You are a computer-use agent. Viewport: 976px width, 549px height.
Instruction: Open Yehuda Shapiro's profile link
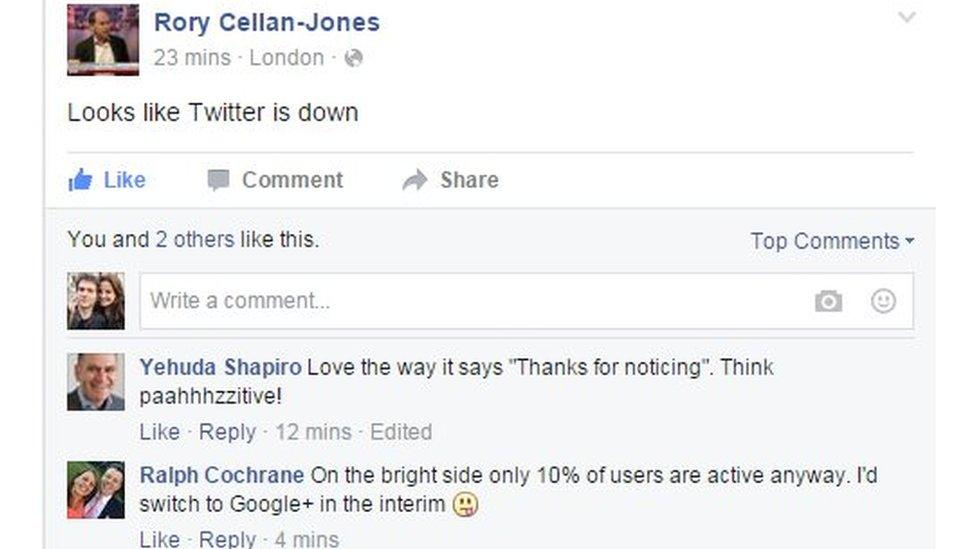click(x=220, y=367)
